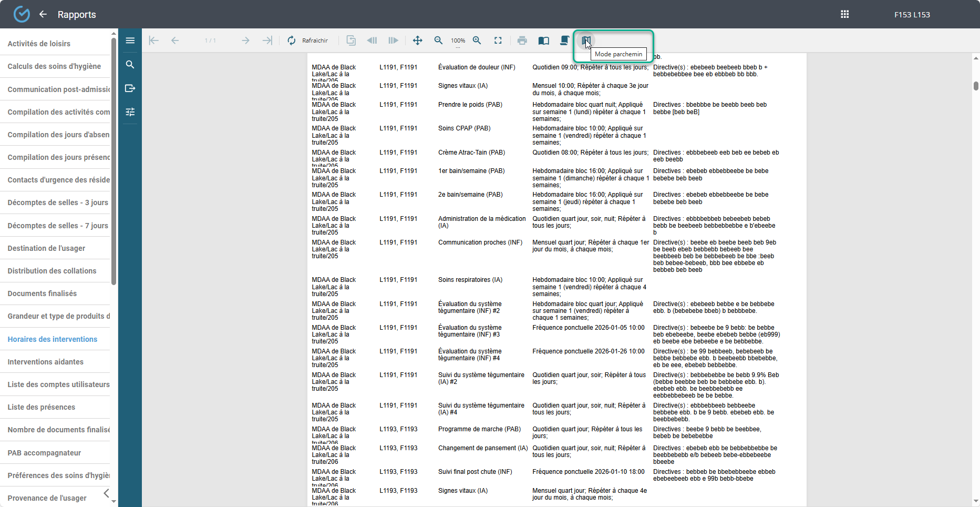Click the export document icon
Viewport: 980px width, 507px height.
[130, 88]
